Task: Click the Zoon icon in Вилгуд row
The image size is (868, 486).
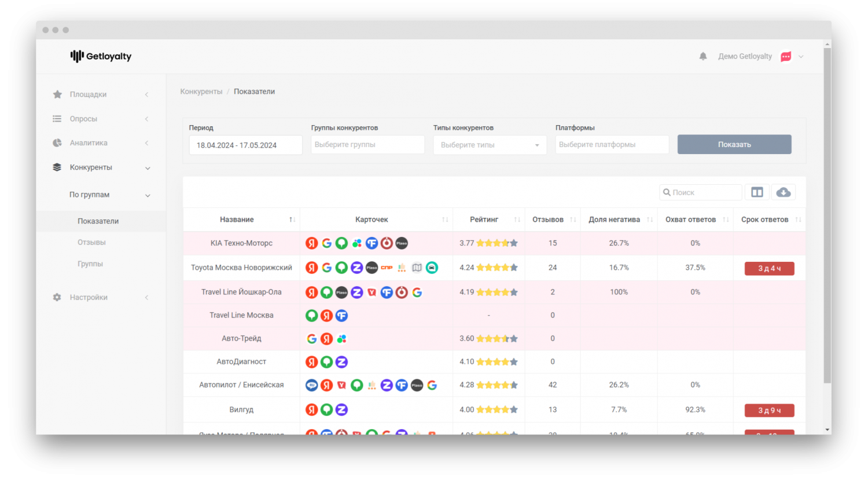Action: (x=342, y=410)
